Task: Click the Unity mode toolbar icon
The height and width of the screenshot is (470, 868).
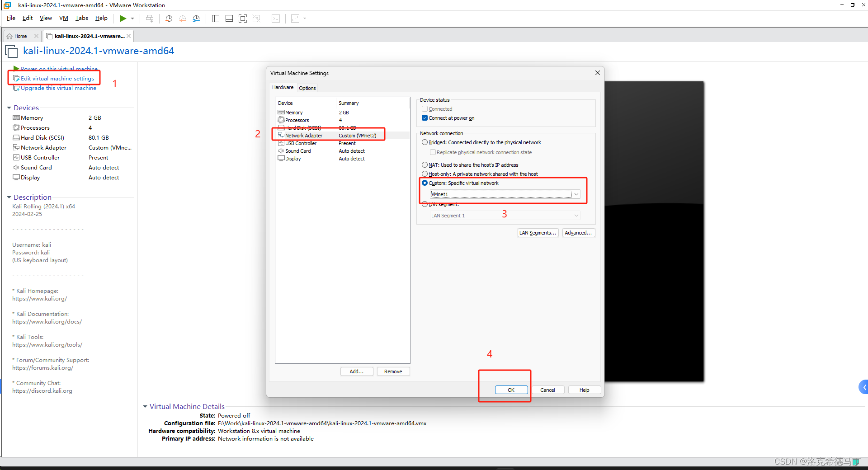Action: [x=256, y=19]
